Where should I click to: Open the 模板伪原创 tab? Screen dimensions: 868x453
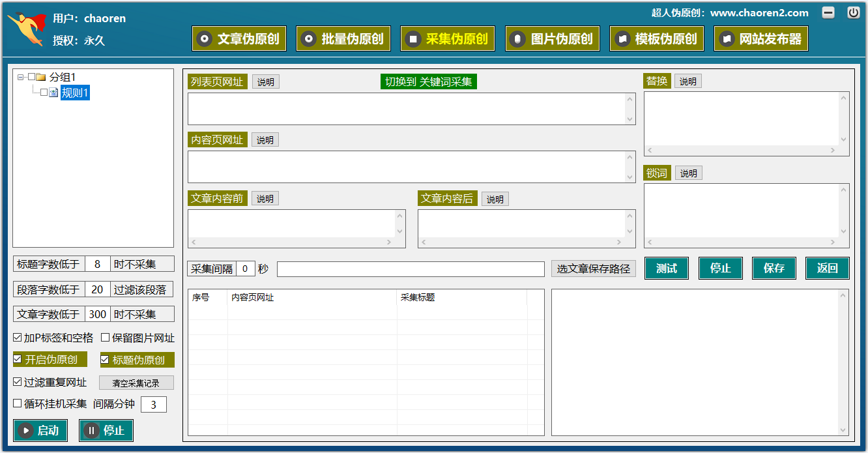[x=657, y=38]
